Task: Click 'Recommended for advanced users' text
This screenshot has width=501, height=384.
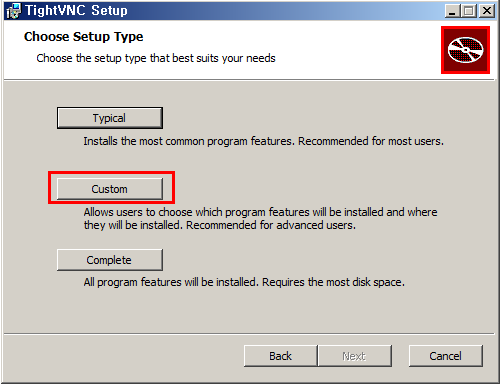Action: tap(271, 225)
